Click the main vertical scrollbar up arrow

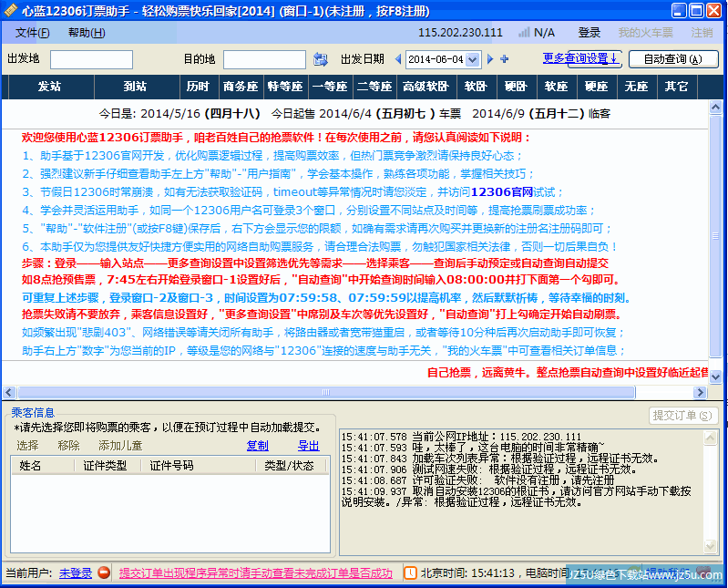coord(715,108)
